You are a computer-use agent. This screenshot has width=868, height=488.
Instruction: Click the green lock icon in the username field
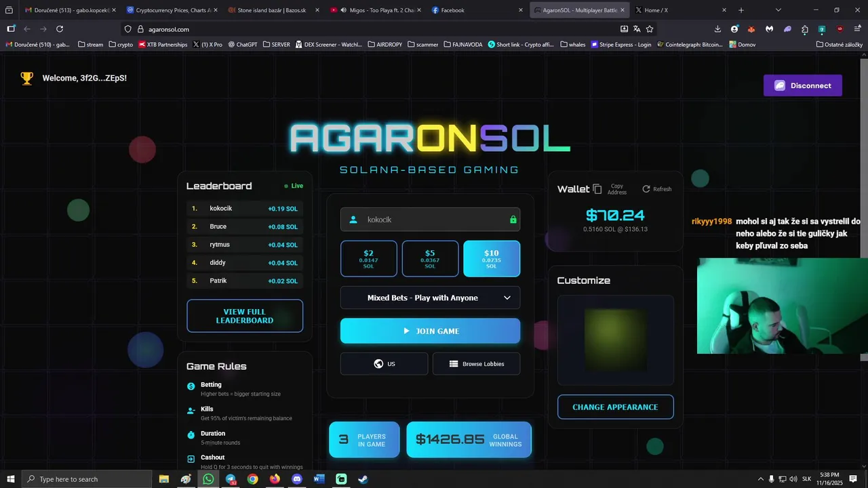(x=513, y=220)
